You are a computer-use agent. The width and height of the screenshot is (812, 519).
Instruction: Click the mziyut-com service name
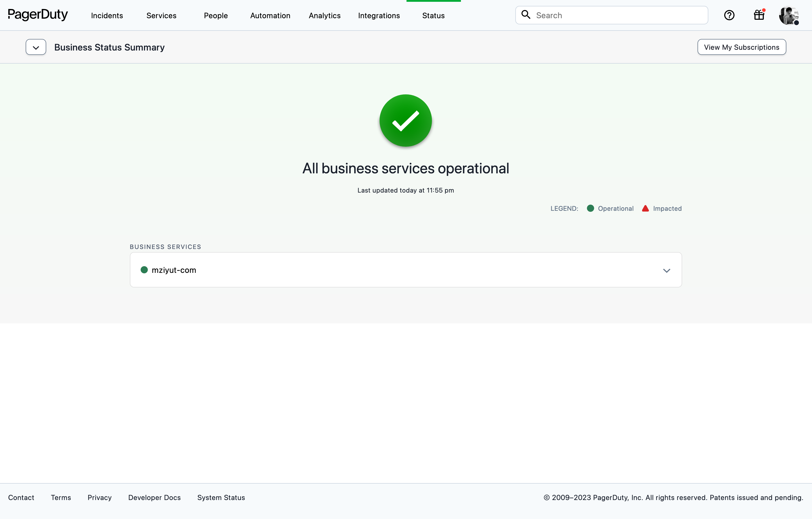[174, 270]
